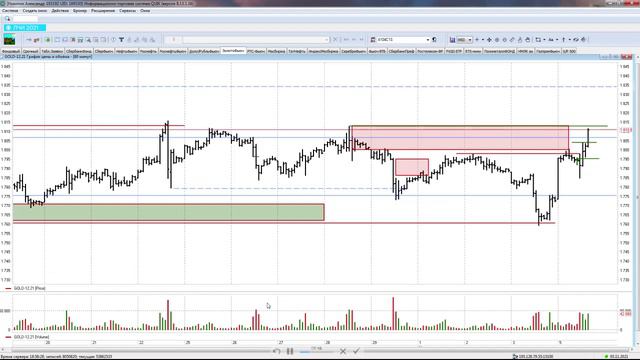
Task: Click the search input field beside the magnifier
Action: 25,19
